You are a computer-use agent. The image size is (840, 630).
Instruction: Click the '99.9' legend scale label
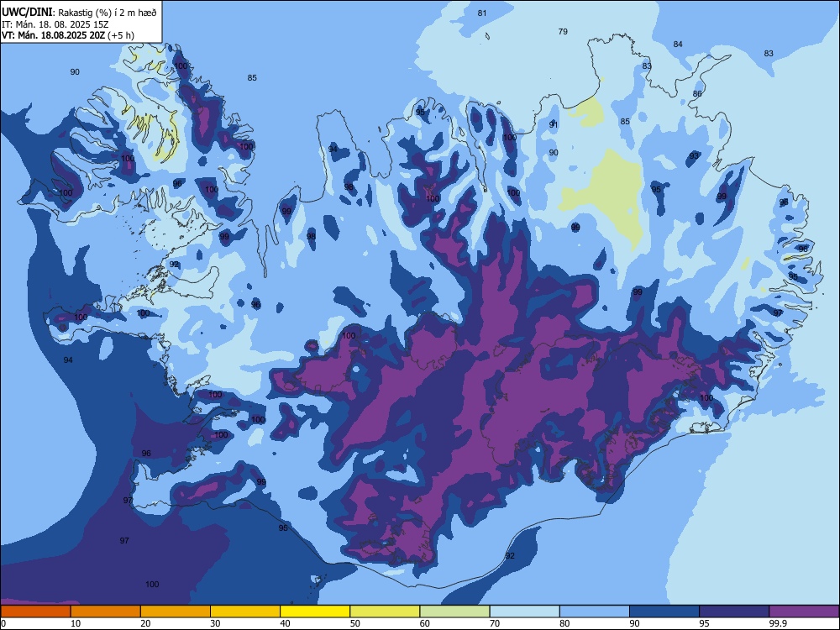point(778,623)
